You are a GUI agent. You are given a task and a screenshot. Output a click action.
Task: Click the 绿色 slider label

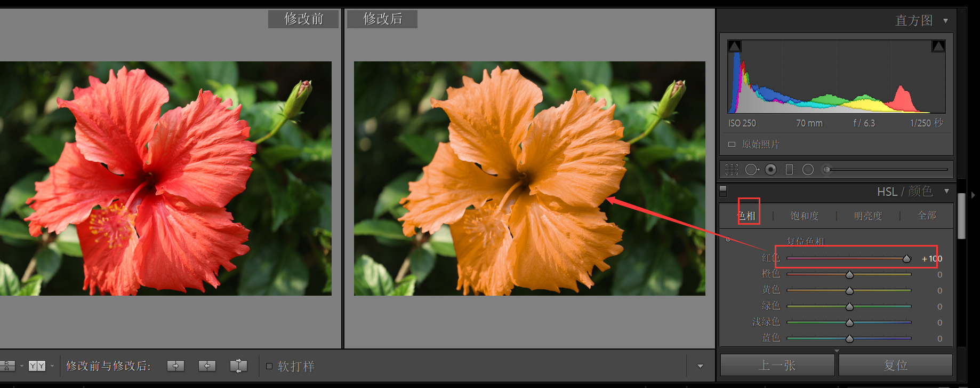click(771, 306)
